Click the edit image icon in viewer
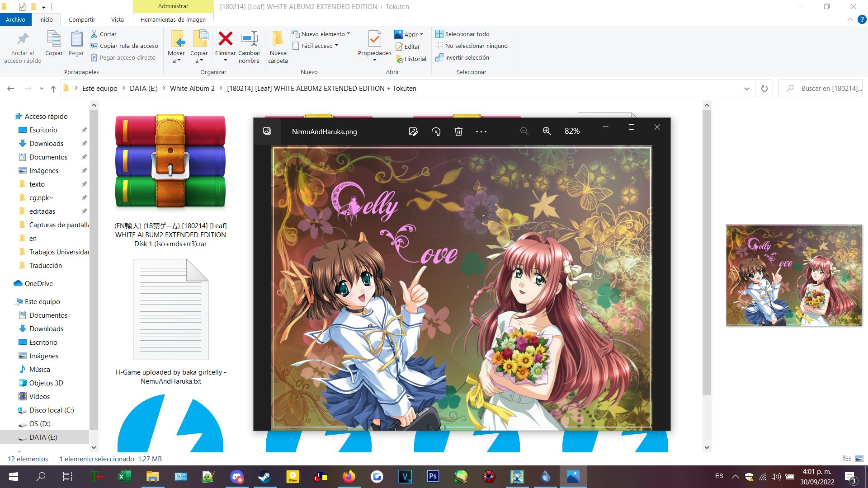868x488 pixels. (413, 131)
